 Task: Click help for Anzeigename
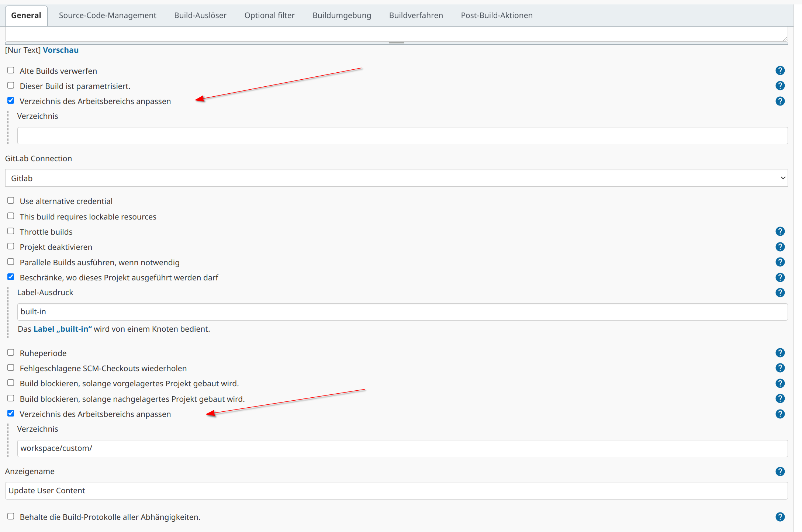[x=780, y=471]
